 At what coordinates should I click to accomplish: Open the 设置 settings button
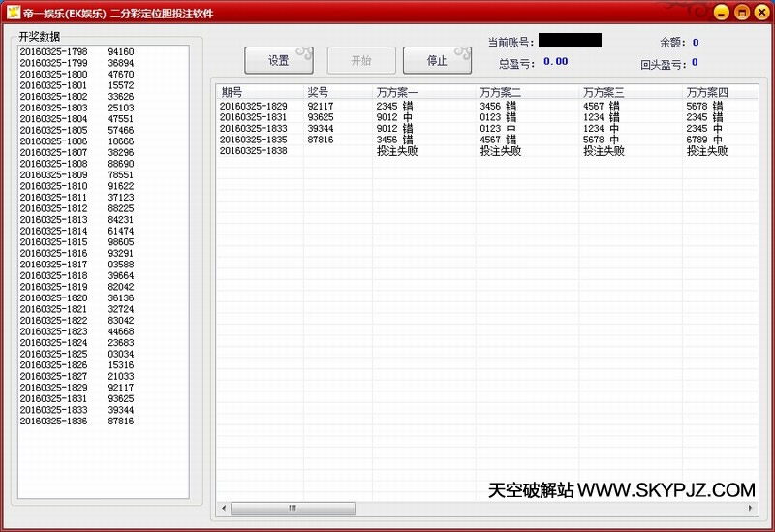click(279, 60)
